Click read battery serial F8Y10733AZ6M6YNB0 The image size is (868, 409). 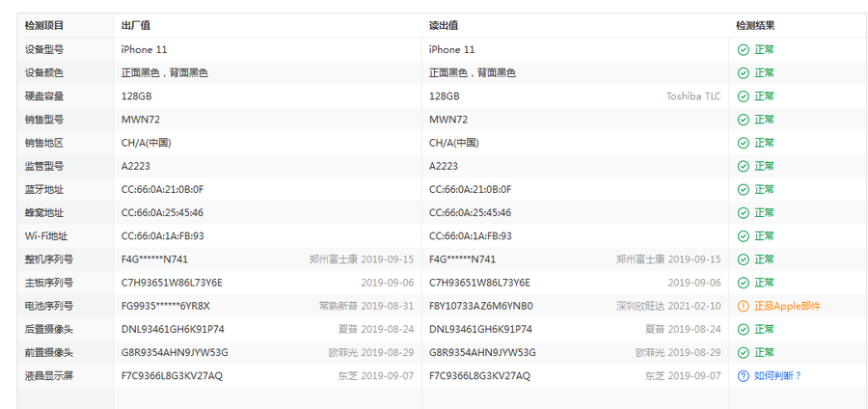(x=481, y=306)
